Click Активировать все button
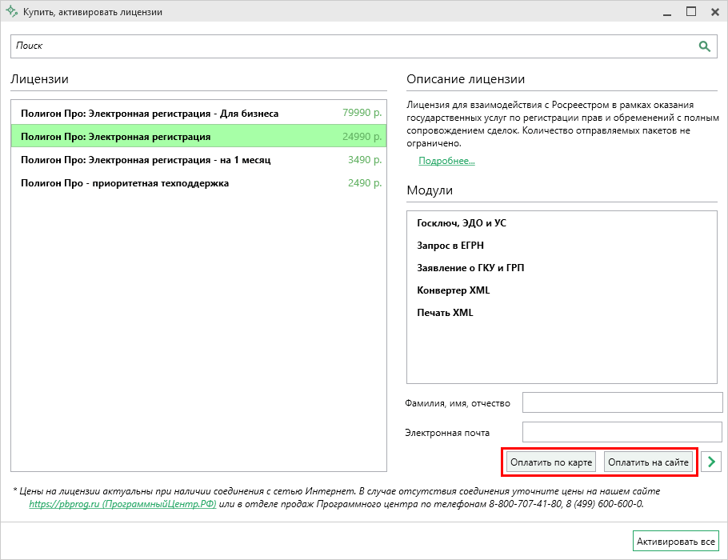Image resolution: width=728 pixels, height=560 pixels. point(675,541)
